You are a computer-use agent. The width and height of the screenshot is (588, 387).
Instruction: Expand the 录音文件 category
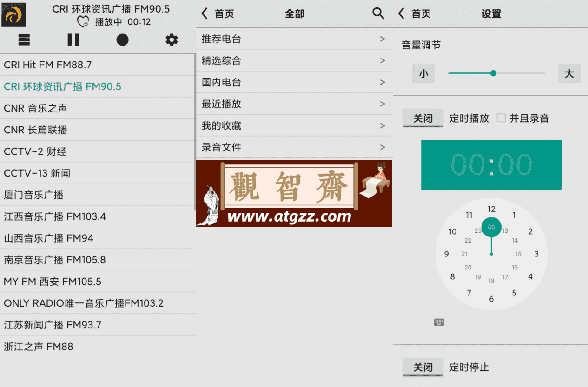point(294,147)
